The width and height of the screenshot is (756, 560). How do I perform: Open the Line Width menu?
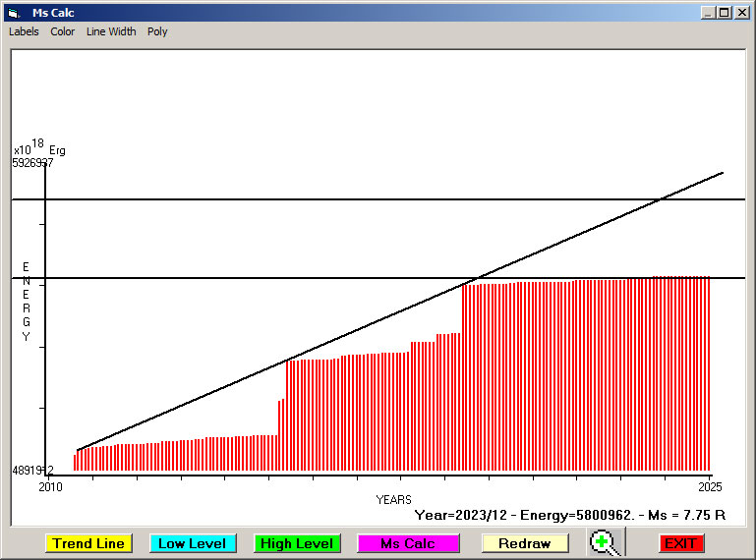coord(111,31)
